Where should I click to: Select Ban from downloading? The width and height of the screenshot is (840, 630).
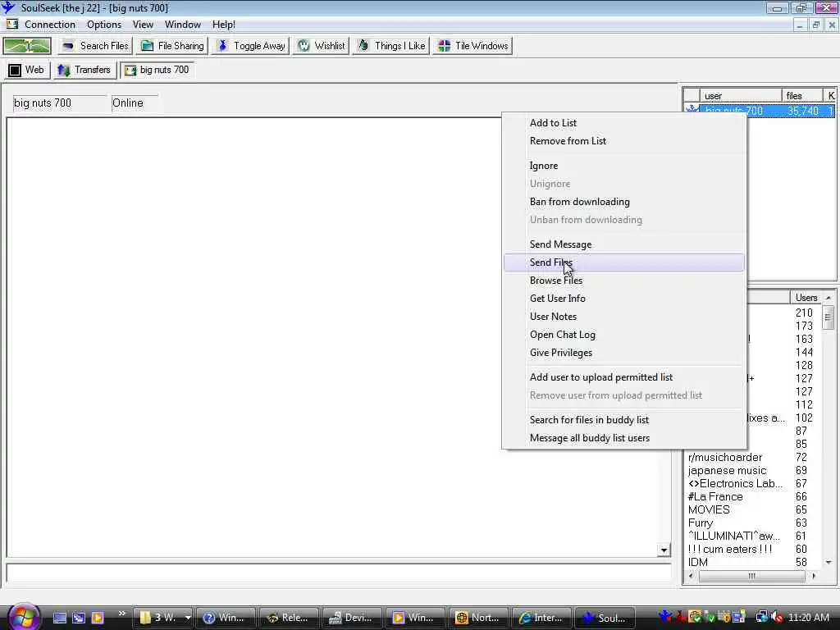(x=624, y=202)
